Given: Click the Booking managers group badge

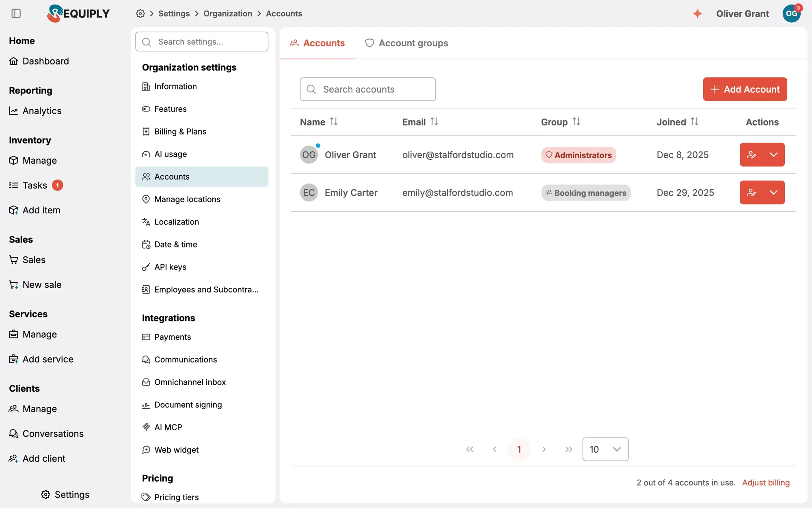Looking at the screenshot, I should coord(586,193).
